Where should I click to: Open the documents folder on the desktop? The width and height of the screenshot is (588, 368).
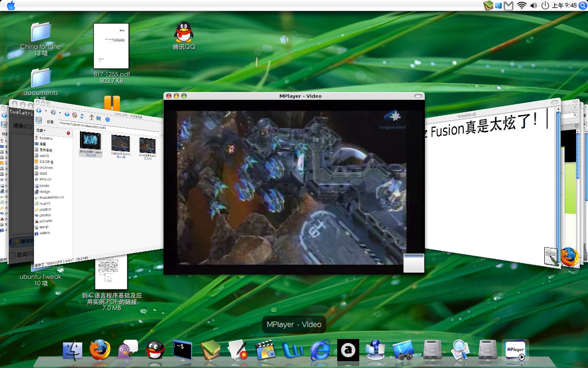point(40,85)
